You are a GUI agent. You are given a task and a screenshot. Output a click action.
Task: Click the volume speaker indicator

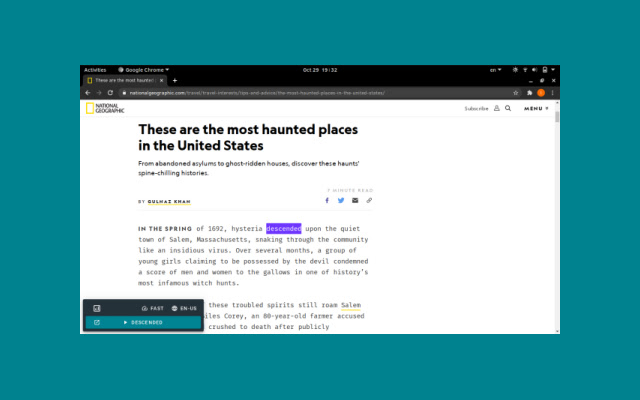click(x=534, y=70)
